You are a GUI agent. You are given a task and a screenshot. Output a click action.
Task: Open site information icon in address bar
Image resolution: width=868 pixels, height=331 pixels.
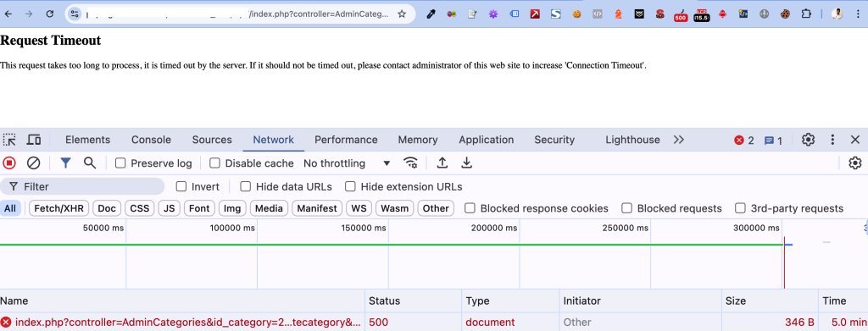(75, 14)
